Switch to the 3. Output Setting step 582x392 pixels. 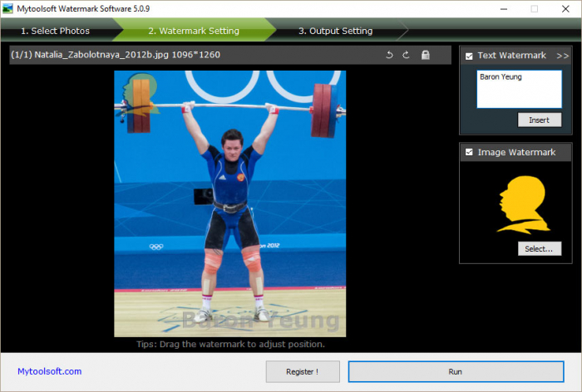(336, 31)
